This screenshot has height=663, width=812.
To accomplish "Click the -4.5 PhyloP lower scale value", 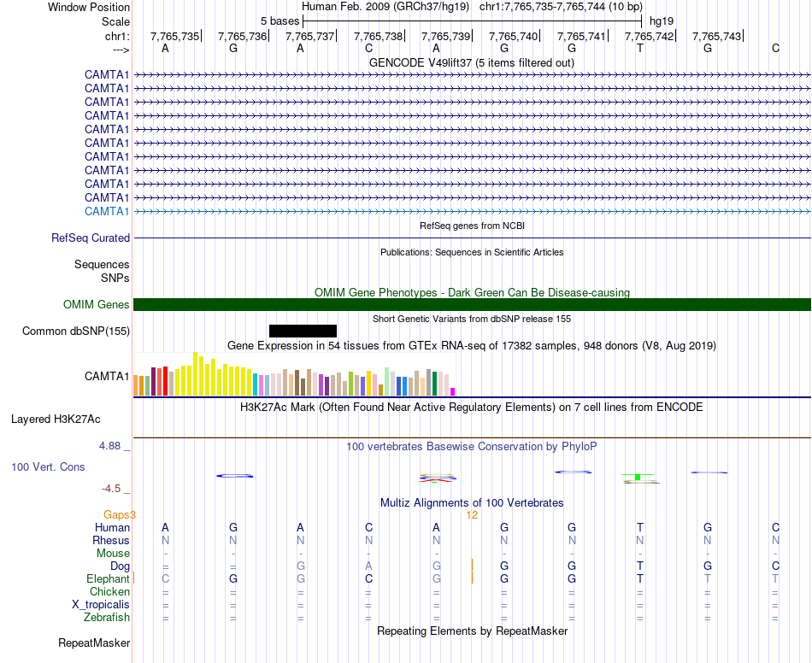I will click(x=111, y=489).
